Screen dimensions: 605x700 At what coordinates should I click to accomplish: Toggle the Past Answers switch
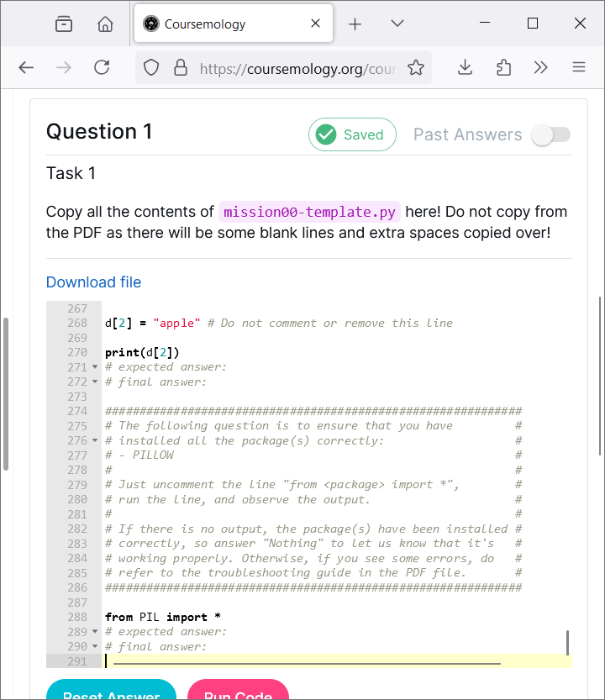pos(551,134)
